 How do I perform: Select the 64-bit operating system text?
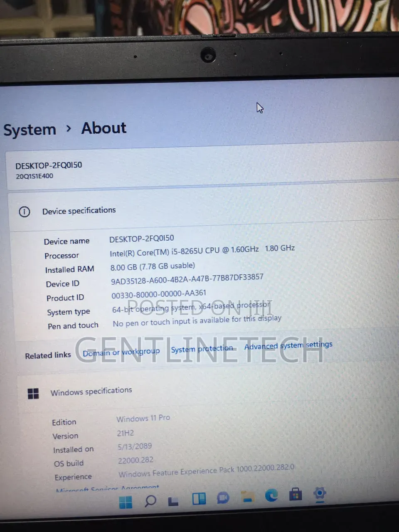point(191,307)
